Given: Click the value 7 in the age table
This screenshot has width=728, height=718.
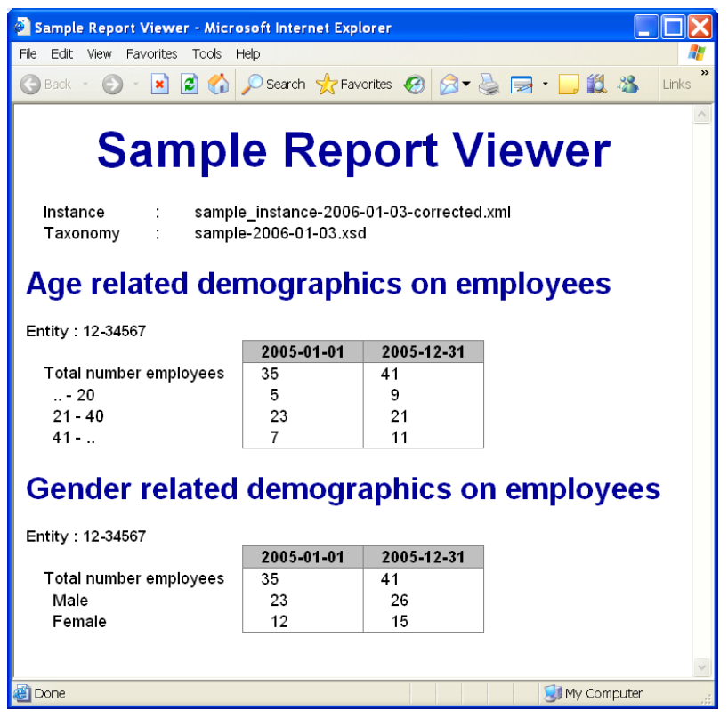Looking at the screenshot, I should 274,438.
